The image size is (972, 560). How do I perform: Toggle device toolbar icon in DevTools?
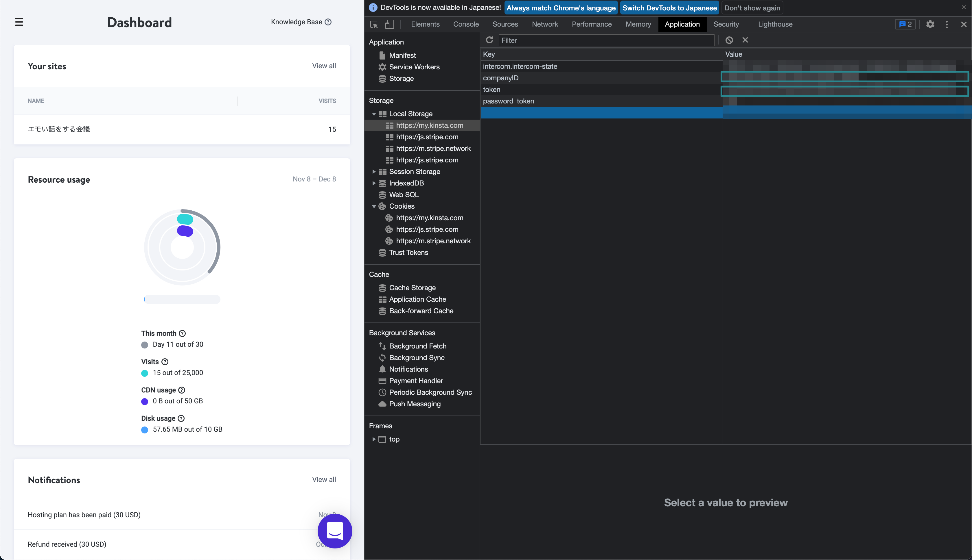pyautogui.click(x=390, y=24)
